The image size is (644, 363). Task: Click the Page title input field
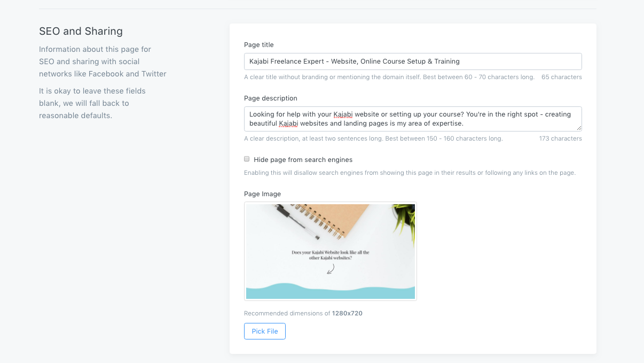click(412, 61)
